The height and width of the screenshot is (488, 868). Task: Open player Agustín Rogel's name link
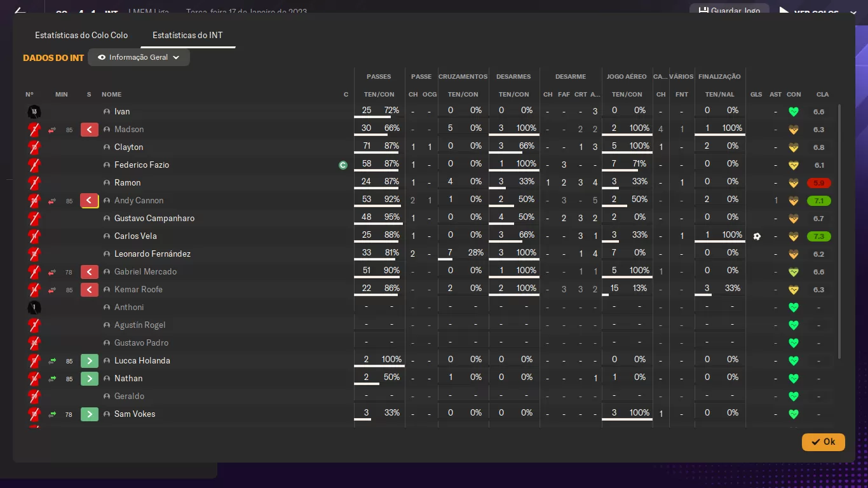(140, 325)
